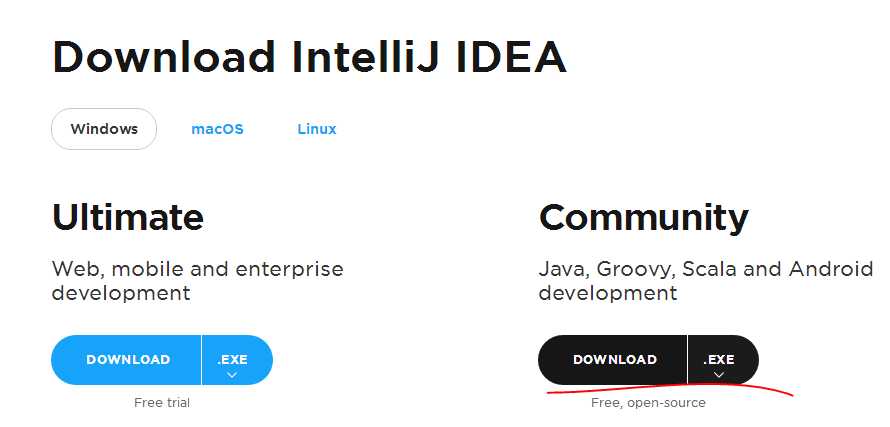Open the Ultimate .EXE format dropdown
The image size is (890, 427).
237,360
